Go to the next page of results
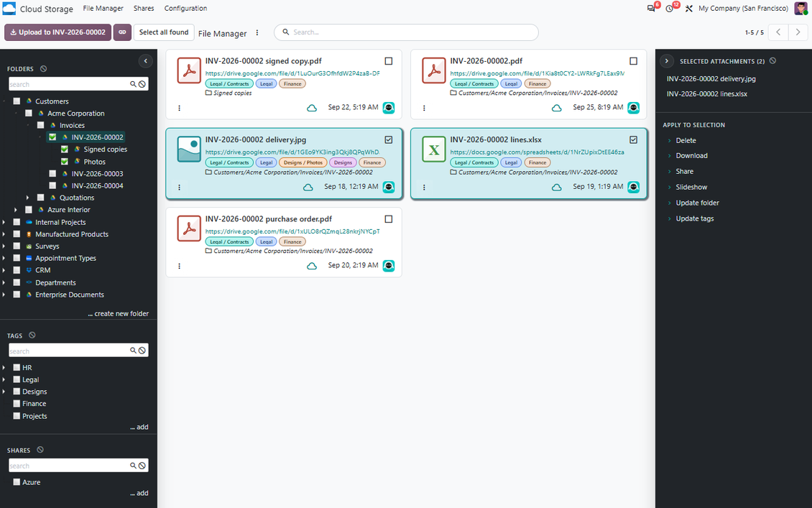812x508 pixels. 798,32
